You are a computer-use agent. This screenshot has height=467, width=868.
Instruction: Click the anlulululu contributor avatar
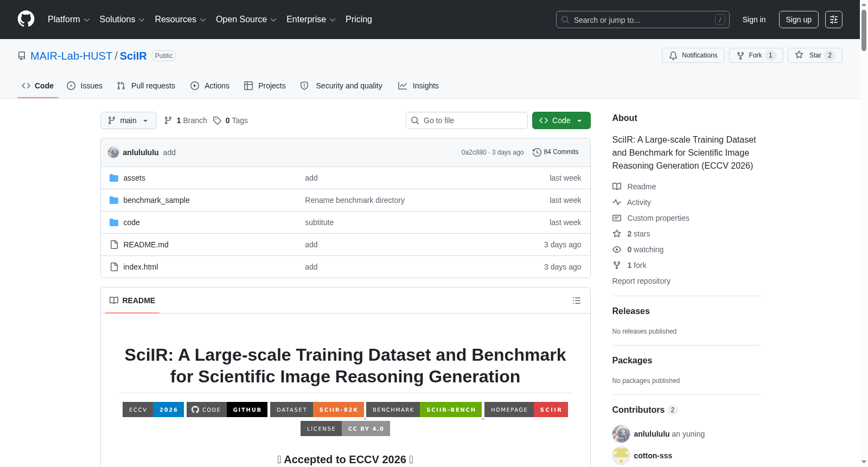[621, 434]
